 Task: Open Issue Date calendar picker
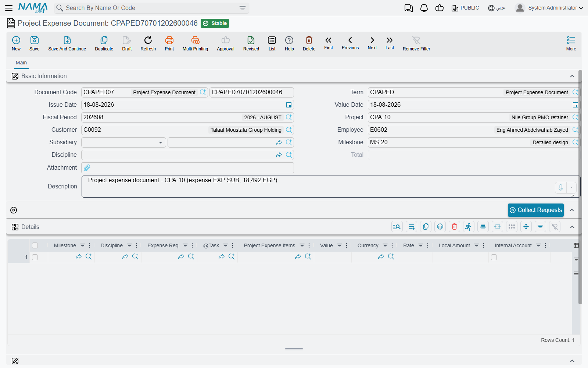click(x=289, y=105)
